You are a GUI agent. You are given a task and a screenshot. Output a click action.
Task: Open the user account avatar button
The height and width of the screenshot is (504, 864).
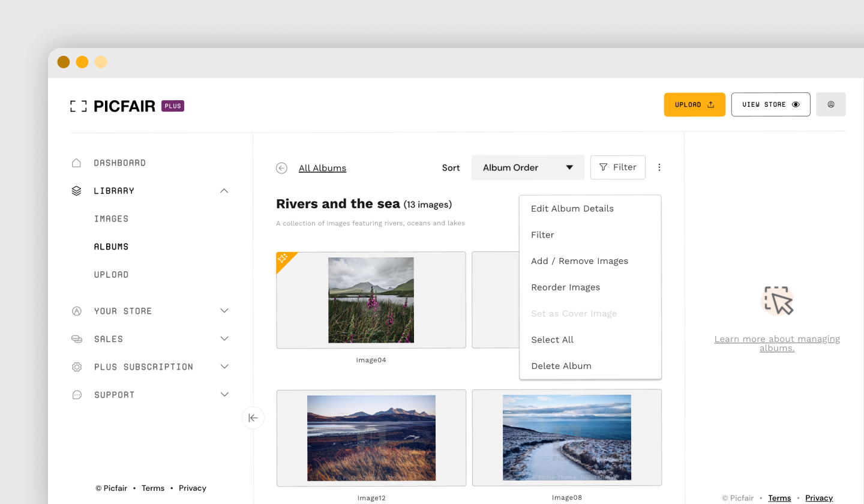[831, 104]
